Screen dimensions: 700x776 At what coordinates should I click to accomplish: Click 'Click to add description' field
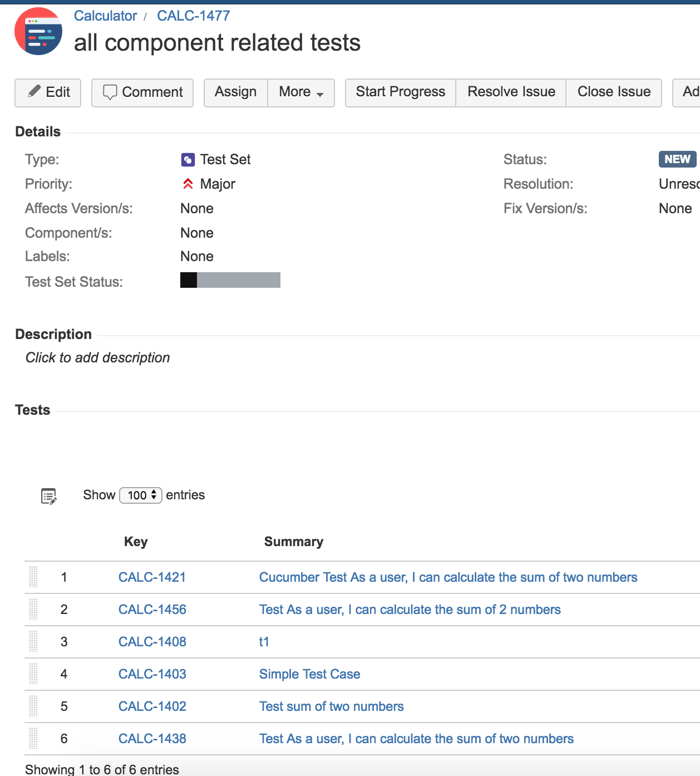pos(98,357)
